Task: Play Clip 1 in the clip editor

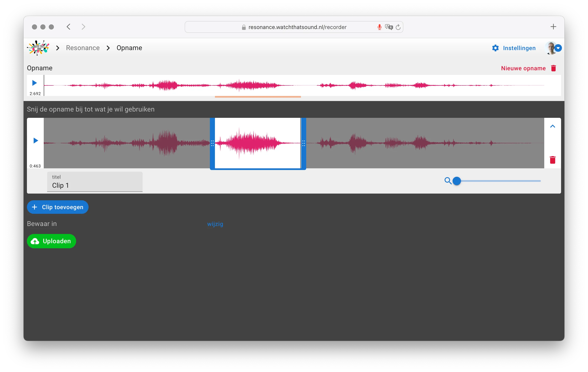Action: (35, 140)
